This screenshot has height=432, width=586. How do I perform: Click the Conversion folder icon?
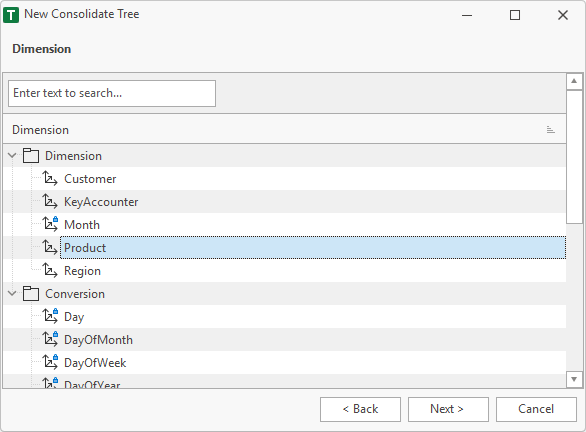pyautogui.click(x=31, y=293)
